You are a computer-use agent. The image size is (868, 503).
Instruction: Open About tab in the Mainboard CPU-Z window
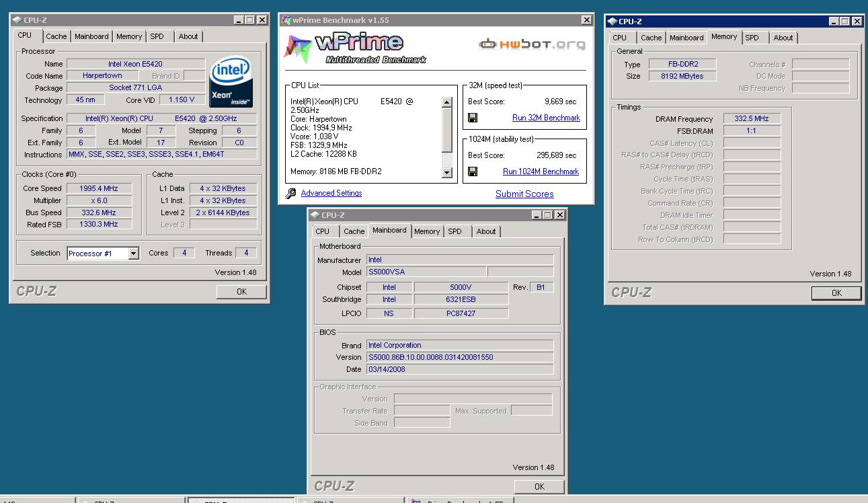[x=486, y=231]
